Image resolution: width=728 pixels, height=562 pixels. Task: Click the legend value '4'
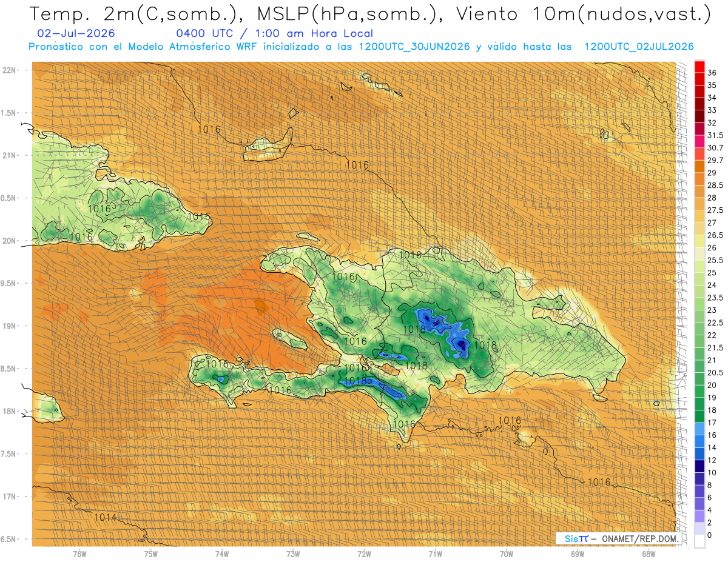coord(710,510)
